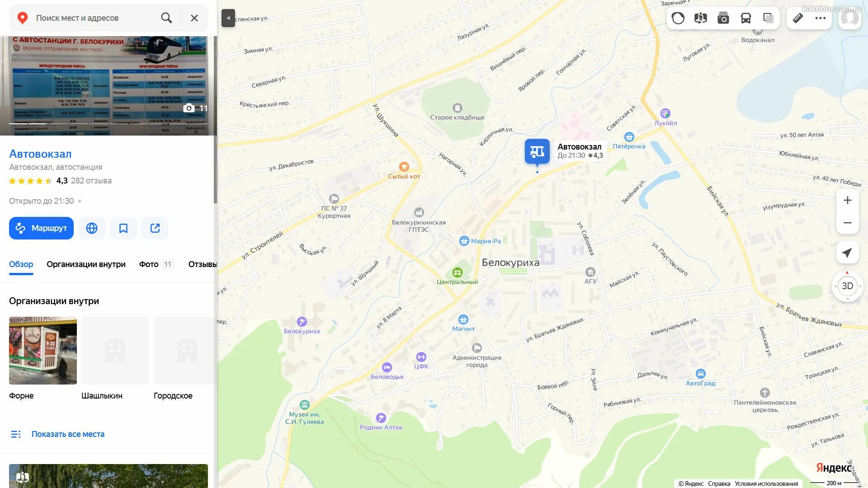Click the Маршрут route button

pyautogui.click(x=41, y=228)
